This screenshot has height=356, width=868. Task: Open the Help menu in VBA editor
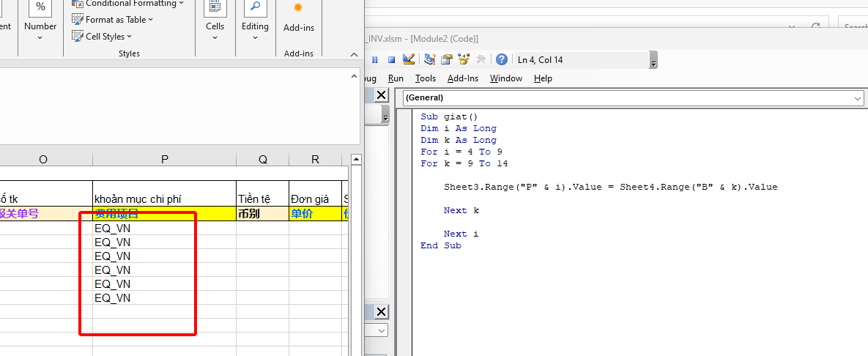tap(543, 78)
